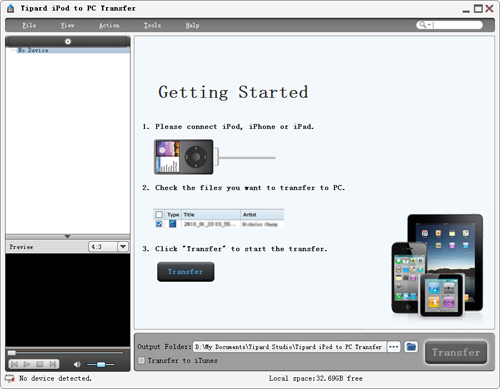This screenshot has width=500, height=389.
Task: Click the Title column header in sample table
Action: point(211,214)
